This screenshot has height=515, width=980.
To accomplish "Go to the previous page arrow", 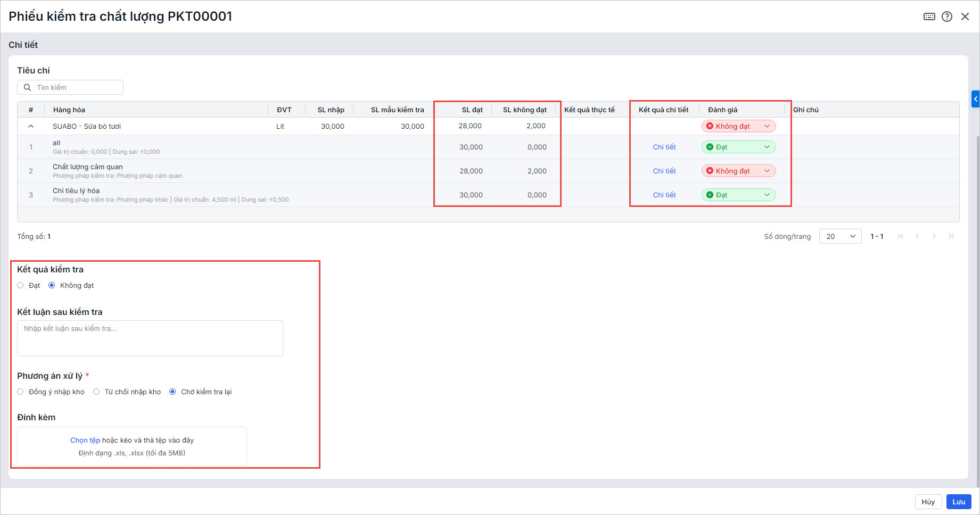I will [x=917, y=236].
